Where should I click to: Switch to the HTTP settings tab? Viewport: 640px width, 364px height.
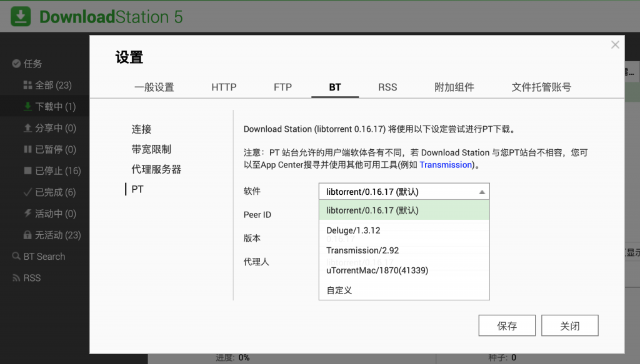[223, 87]
